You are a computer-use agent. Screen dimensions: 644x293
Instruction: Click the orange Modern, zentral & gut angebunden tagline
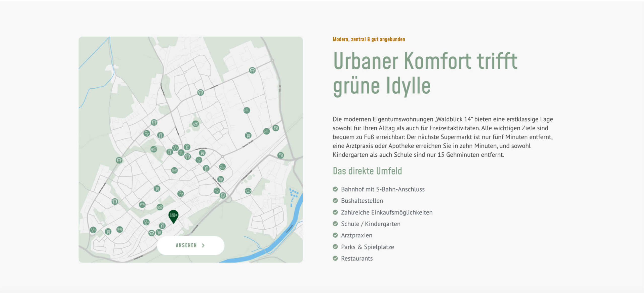(369, 39)
